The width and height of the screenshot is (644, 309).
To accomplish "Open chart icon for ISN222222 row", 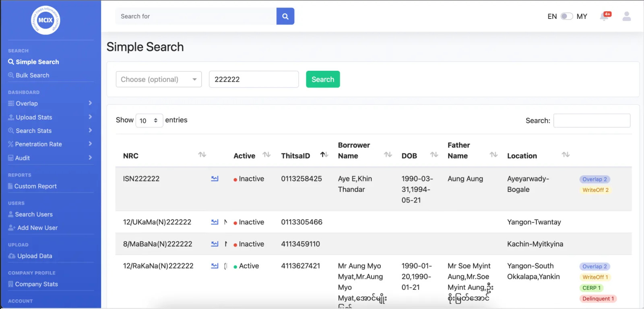I will click(215, 179).
